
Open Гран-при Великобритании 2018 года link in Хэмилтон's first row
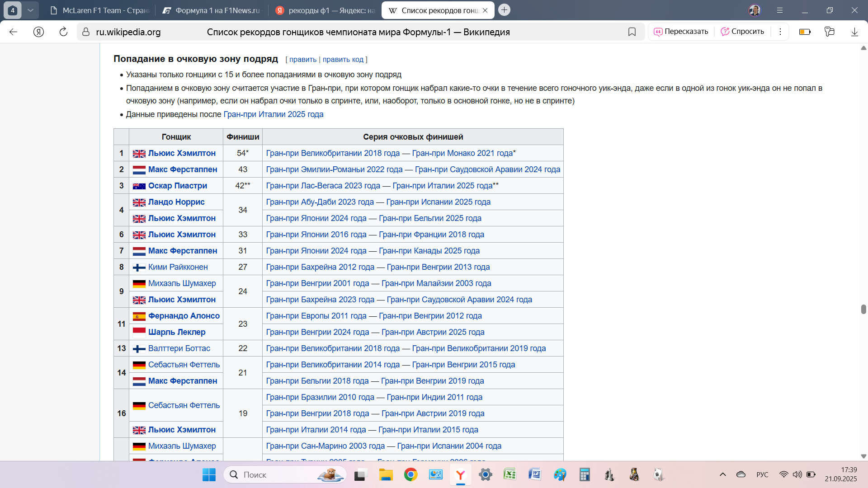333,153
